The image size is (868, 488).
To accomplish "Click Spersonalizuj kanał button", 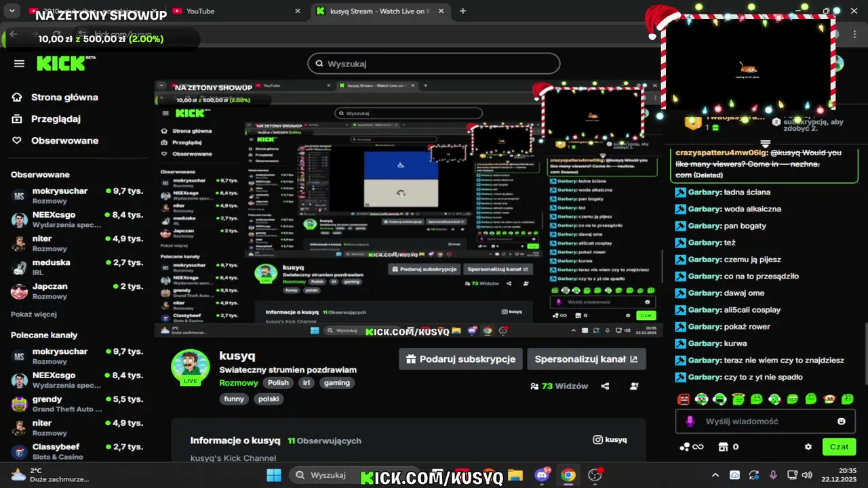I will [x=587, y=359].
